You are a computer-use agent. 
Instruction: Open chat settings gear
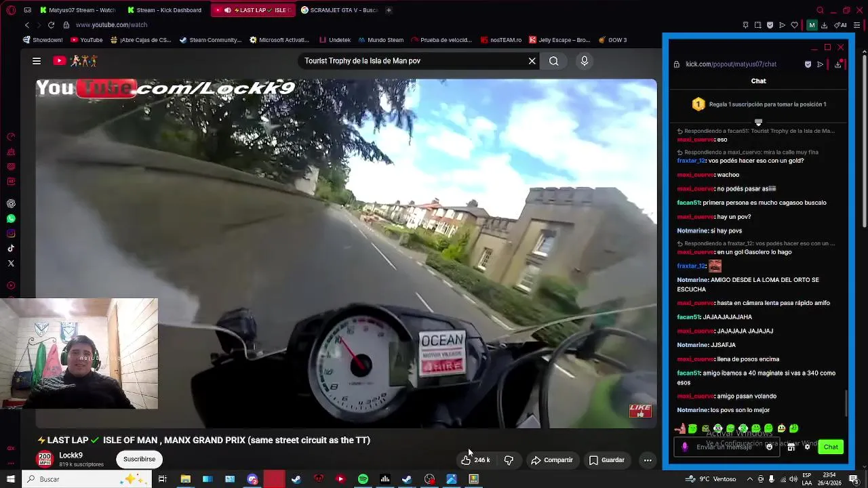click(x=807, y=447)
